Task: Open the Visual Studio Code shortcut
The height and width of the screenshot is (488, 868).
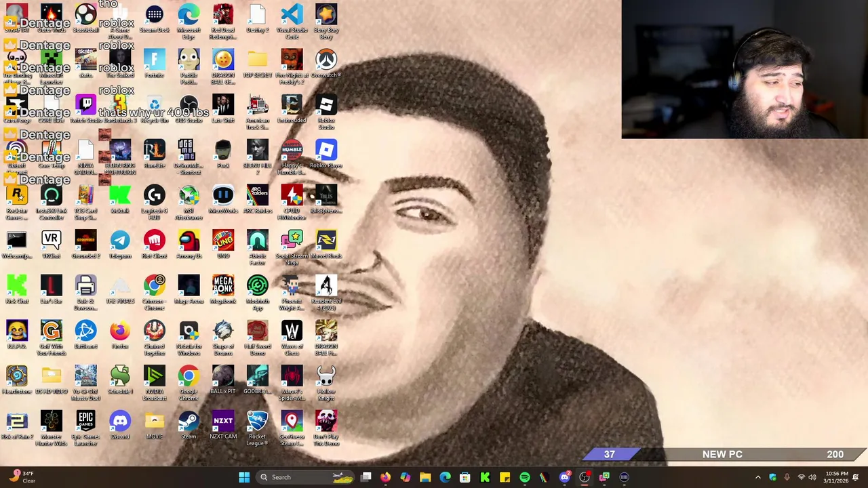Action: pos(292,21)
